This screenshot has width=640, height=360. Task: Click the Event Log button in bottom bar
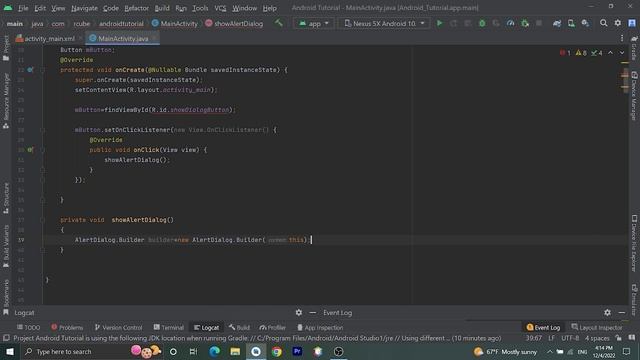(543, 327)
